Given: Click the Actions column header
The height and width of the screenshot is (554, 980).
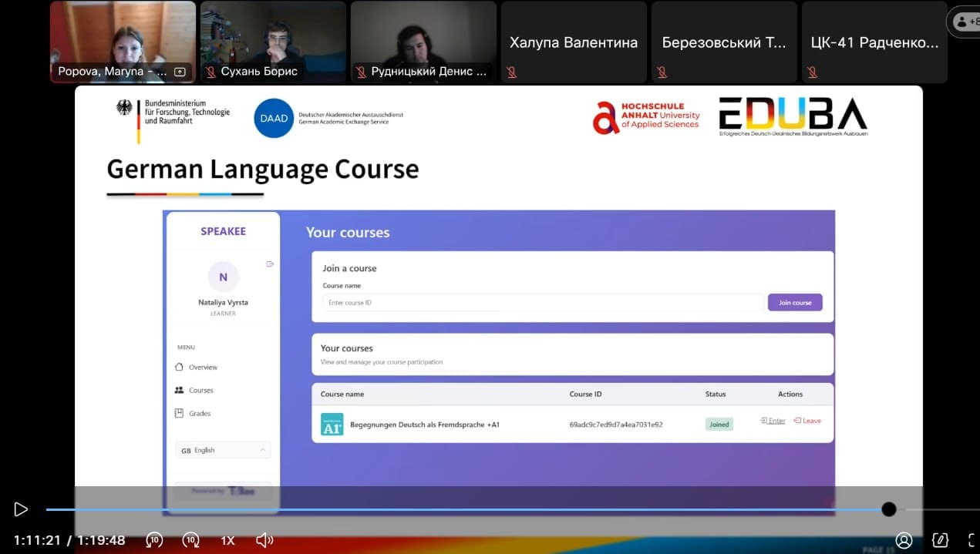Looking at the screenshot, I should [790, 394].
